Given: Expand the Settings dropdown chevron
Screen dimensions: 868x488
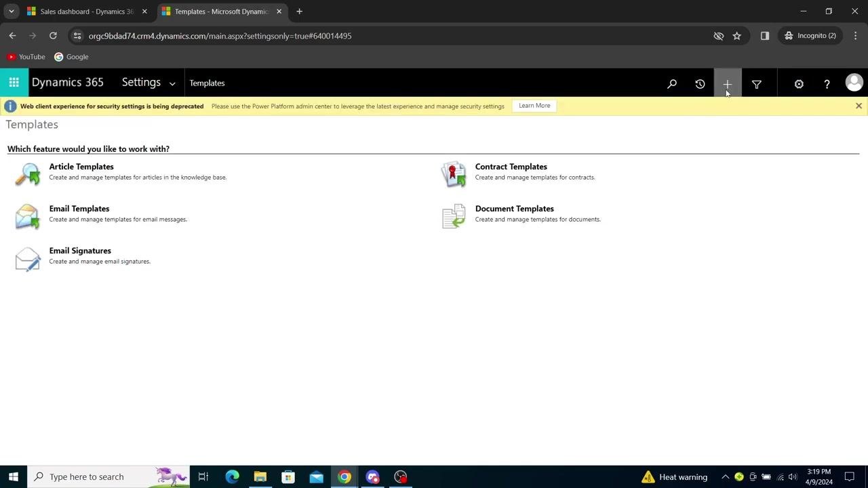Looking at the screenshot, I should click(x=172, y=83).
